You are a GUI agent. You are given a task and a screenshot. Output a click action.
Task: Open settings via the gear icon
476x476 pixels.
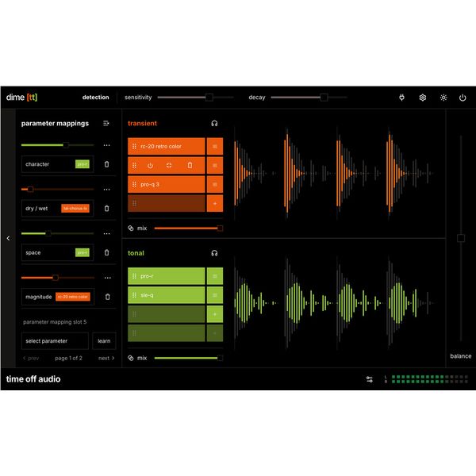pyautogui.click(x=423, y=98)
